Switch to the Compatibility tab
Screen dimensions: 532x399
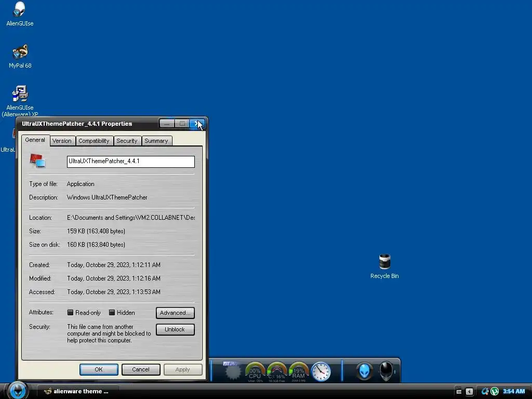tap(94, 141)
